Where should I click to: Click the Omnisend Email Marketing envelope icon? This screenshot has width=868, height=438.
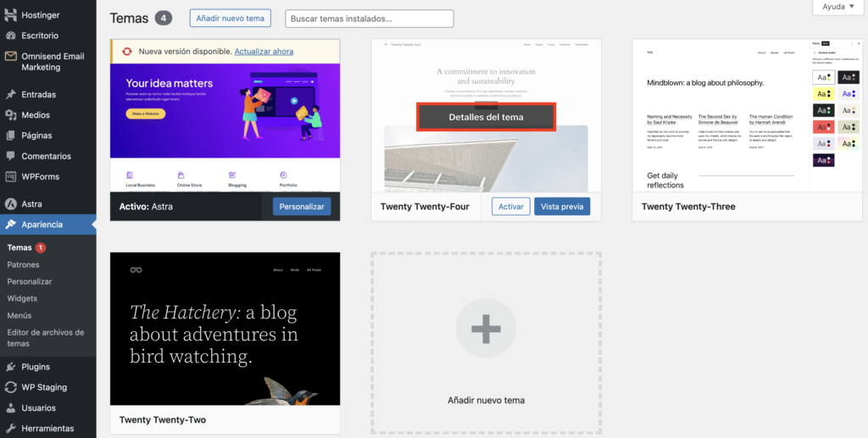pyautogui.click(x=10, y=56)
